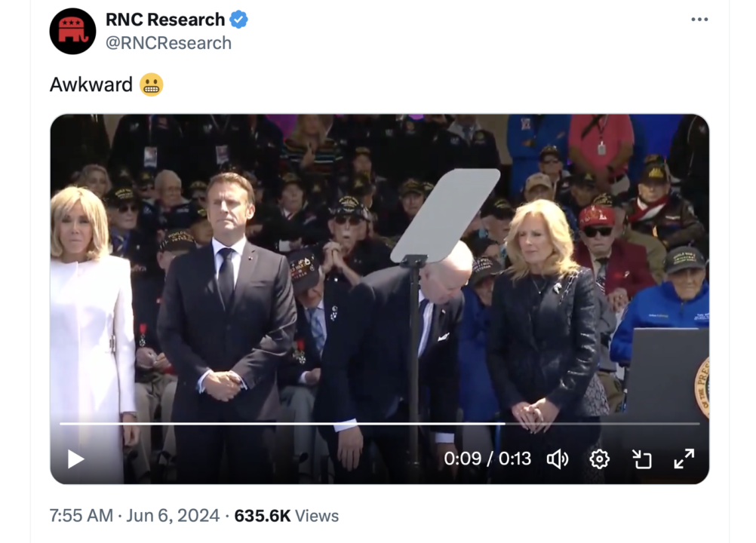756x543 pixels.
Task: Open the @RNCResearch handle link
Action: tap(168, 43)
